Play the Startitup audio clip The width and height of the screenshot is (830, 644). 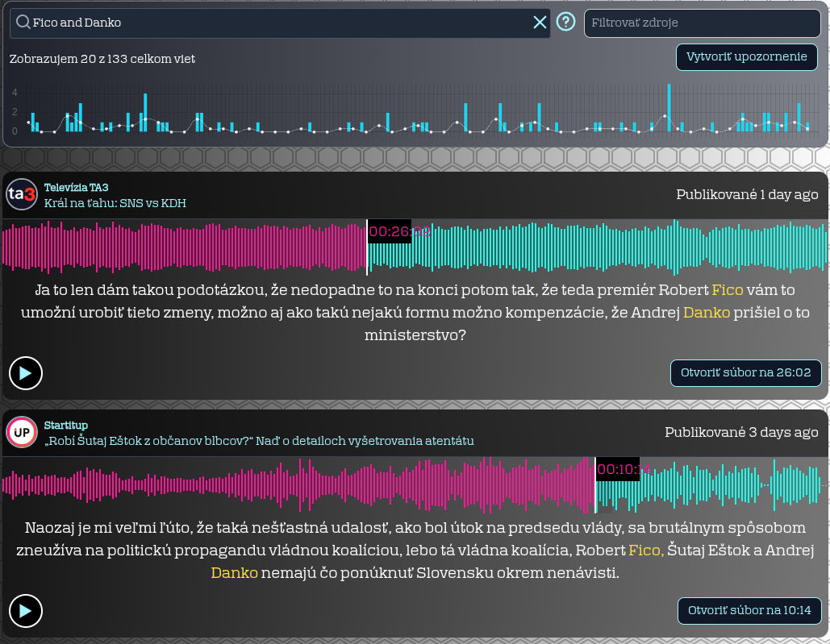pyautogui.click(x=26, y=611)
